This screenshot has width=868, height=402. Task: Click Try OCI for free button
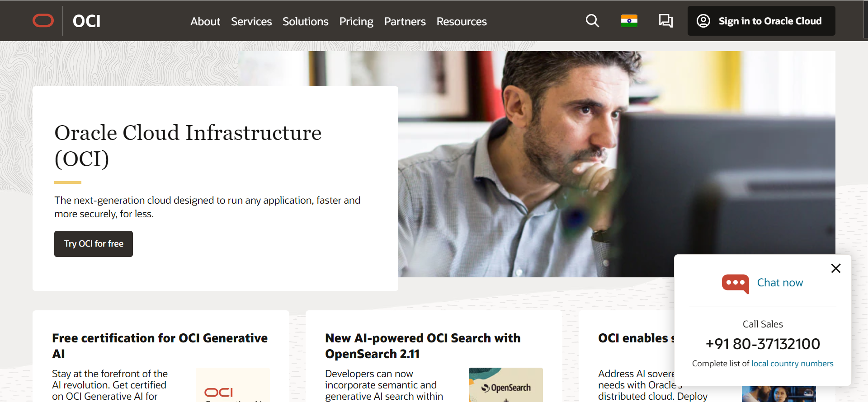(x=94, y=244)
